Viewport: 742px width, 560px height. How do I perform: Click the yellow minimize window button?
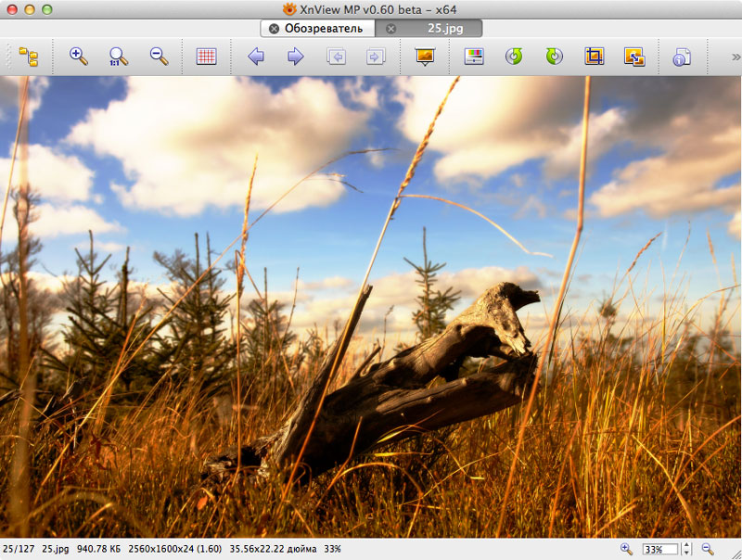point(30,9)
